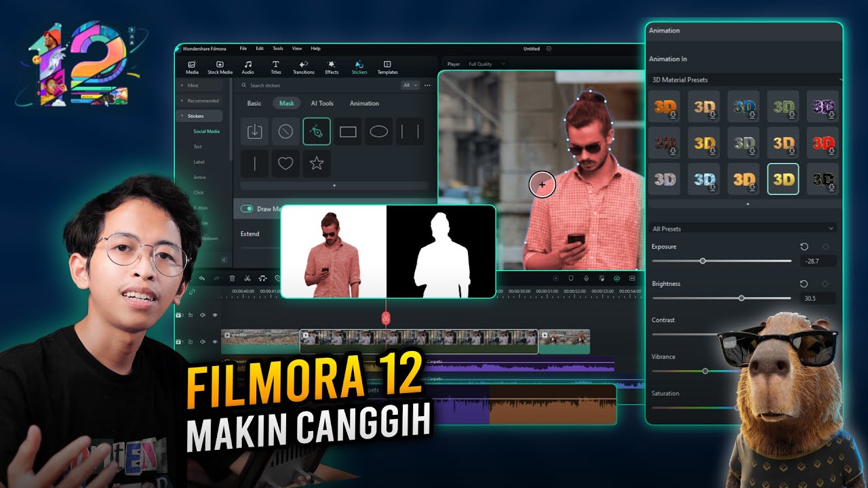Open the Audio library icon
Image resolution: width=868 pixels, height=488 pixels.
[x=248, y=67]
